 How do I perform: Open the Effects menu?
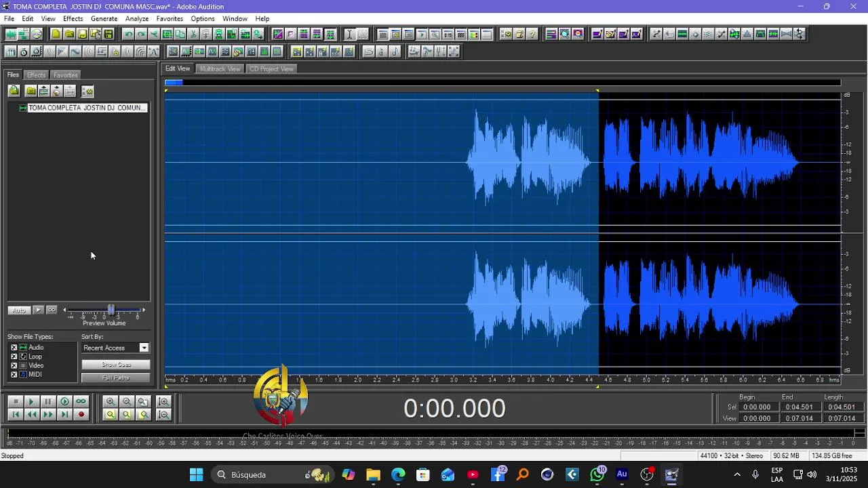click(73, 18)
